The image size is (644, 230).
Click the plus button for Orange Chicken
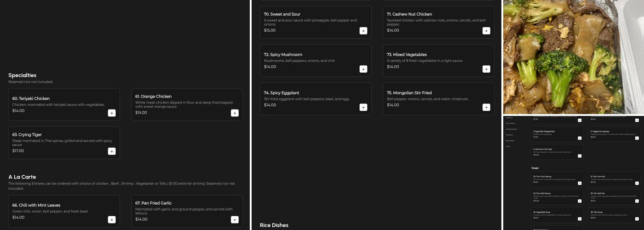click(235, 113)
